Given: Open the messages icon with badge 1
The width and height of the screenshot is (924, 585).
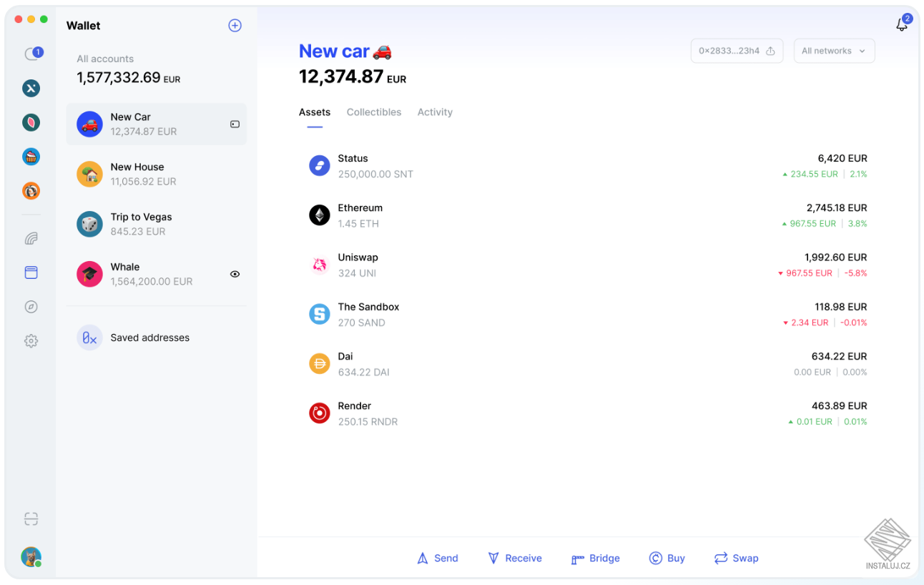Looking at the screenshot, I should point(32,54).
